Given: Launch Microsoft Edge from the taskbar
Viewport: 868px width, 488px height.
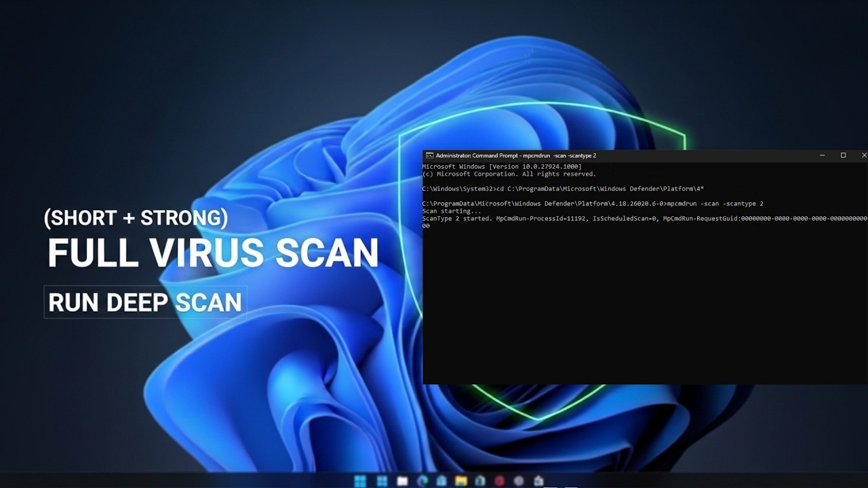Looking at the screenshot, I should pos(422,481).
